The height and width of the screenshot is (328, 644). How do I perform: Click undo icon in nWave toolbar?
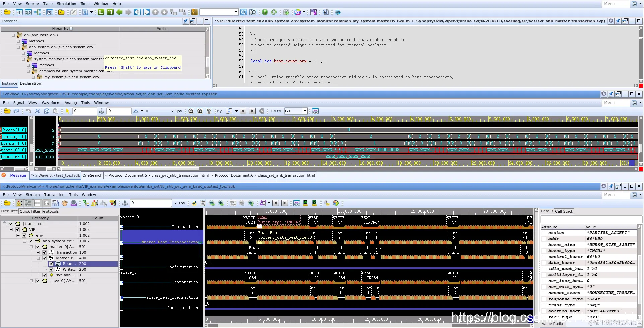[28, 111]
